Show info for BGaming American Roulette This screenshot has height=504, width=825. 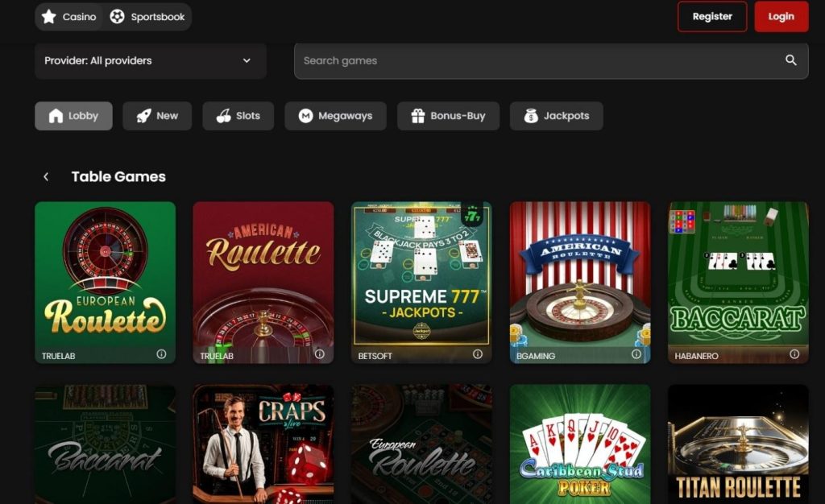click(x=636, y=354)
